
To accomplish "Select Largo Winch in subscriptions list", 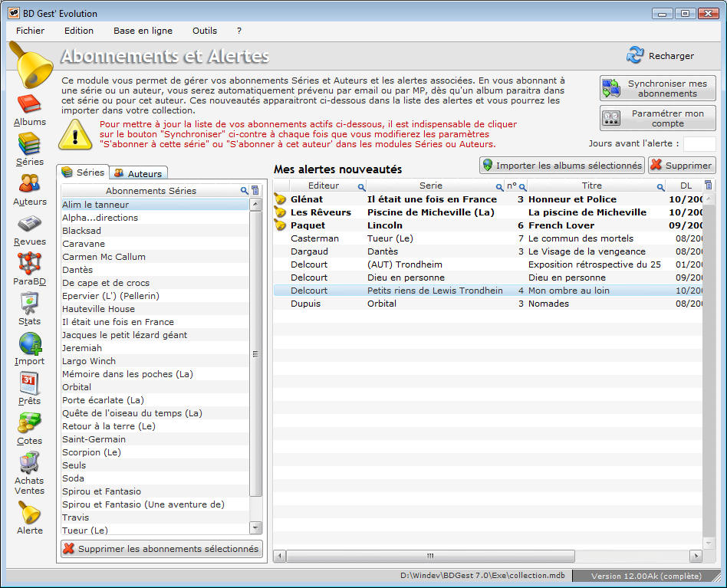I will 89,361.
